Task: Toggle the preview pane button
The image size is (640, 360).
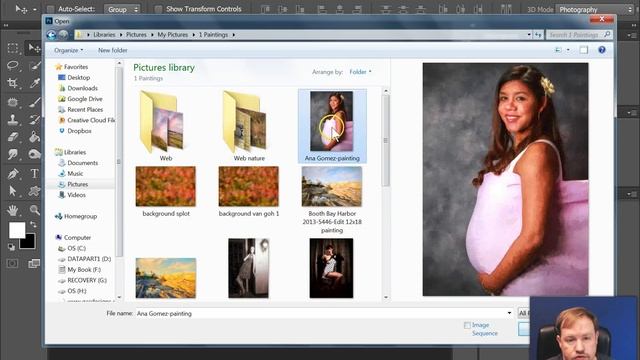Action: [x=584, y=50]
